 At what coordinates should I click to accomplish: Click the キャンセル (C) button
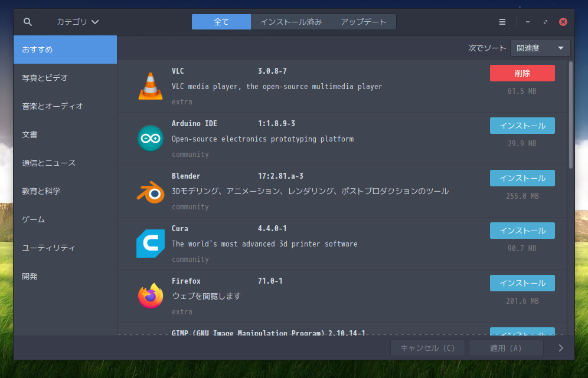pos(427,348)
